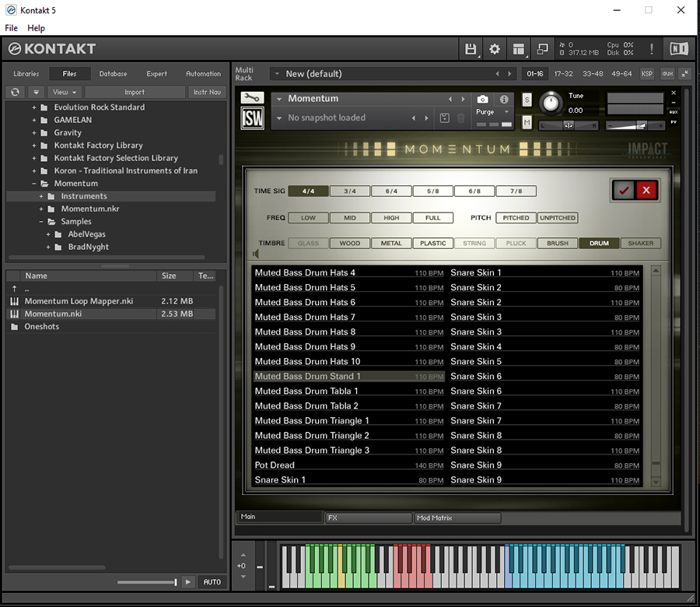This screenshot has height=607, width=700.
Task: Click the Instr Nav button
Action: pos(207,92)
